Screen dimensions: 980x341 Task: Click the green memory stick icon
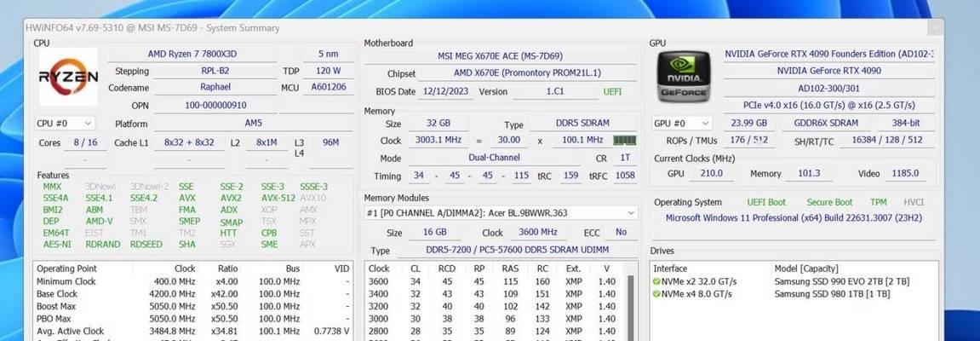624,140
